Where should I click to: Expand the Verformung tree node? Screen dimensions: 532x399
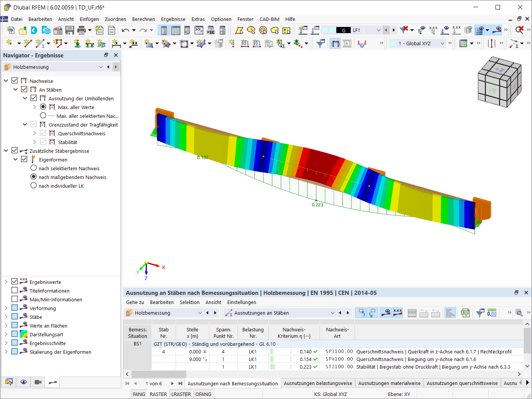[6, 308]
